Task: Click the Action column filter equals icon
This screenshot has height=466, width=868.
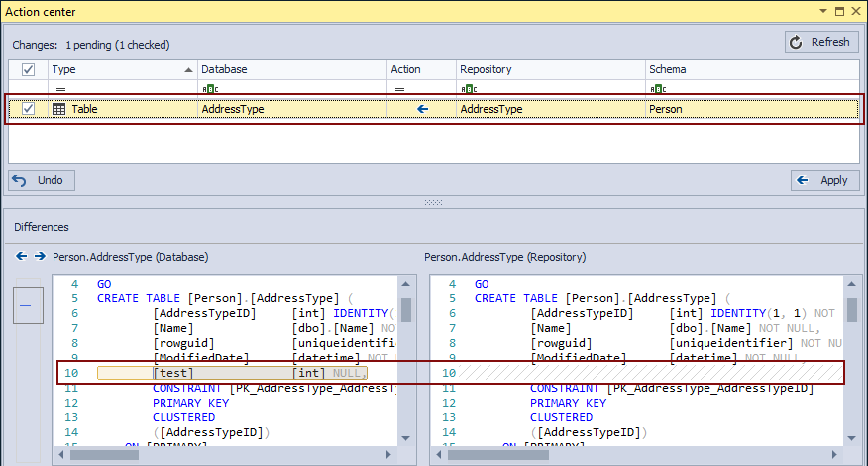Action: click(x=398, y=88)
